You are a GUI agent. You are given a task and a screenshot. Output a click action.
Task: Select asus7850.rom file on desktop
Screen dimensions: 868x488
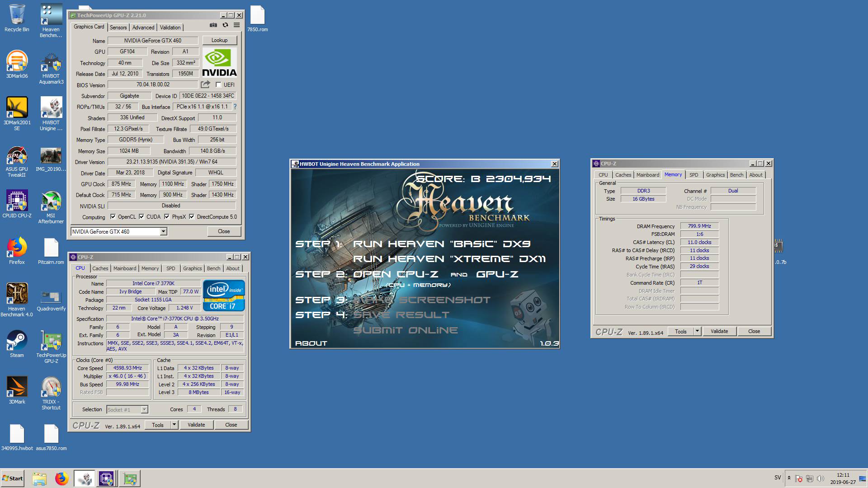point(51,437)
